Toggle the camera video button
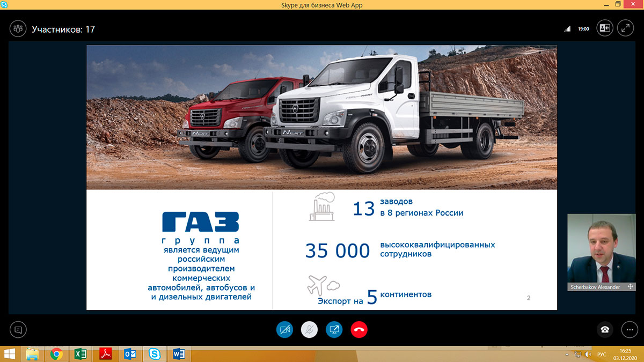 [x=285, y=329]
